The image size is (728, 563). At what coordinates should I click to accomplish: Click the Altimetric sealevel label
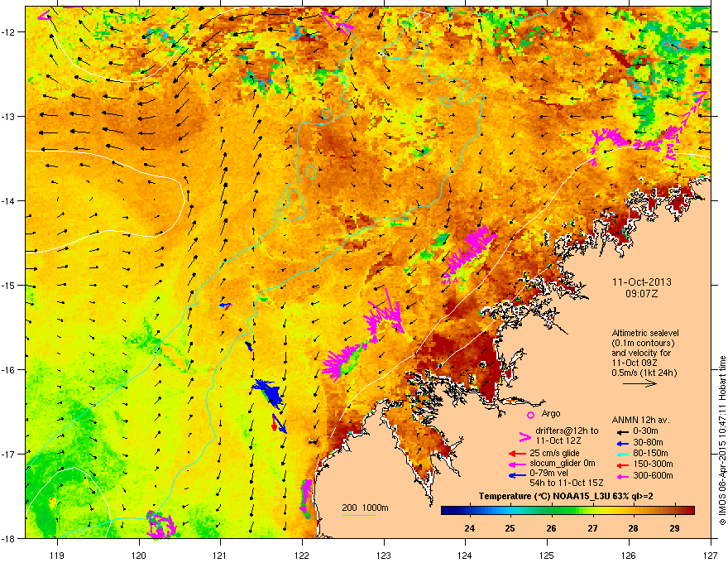point(645,333)
